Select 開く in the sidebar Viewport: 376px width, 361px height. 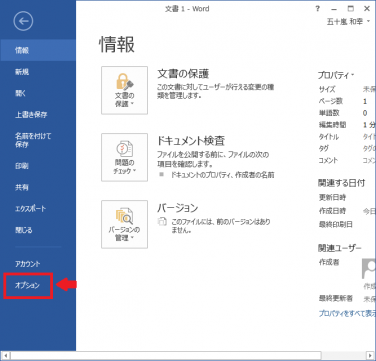[x=38, y=93]
